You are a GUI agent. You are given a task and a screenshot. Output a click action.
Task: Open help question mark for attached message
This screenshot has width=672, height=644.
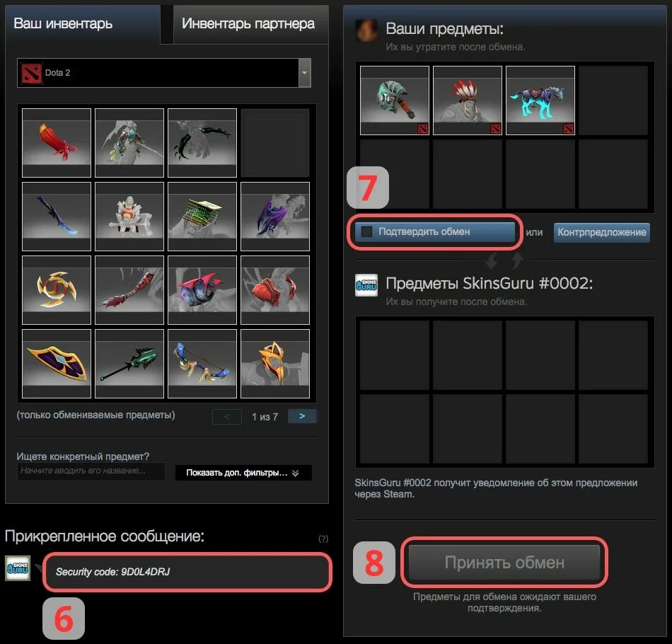click(x=323, y=539)
